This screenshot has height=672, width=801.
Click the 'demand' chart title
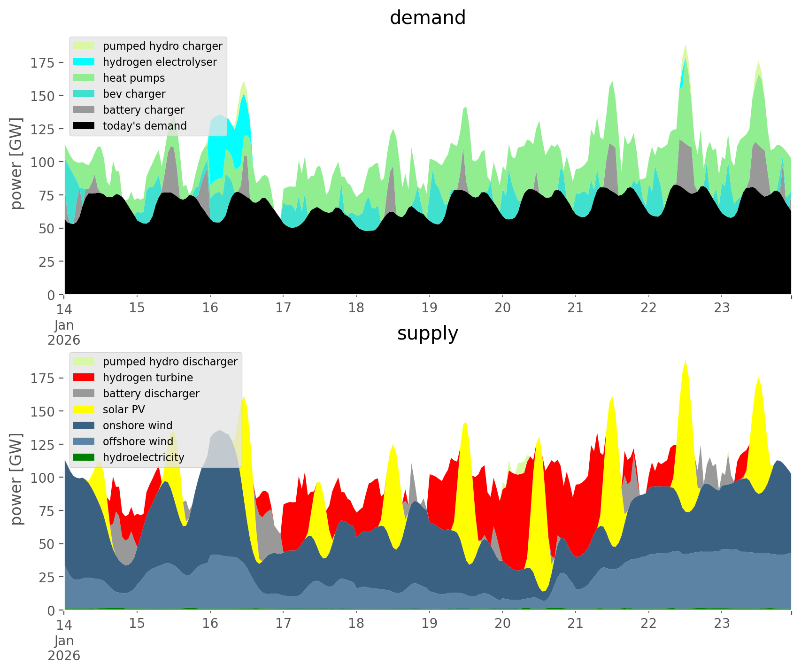click(427, 18)
